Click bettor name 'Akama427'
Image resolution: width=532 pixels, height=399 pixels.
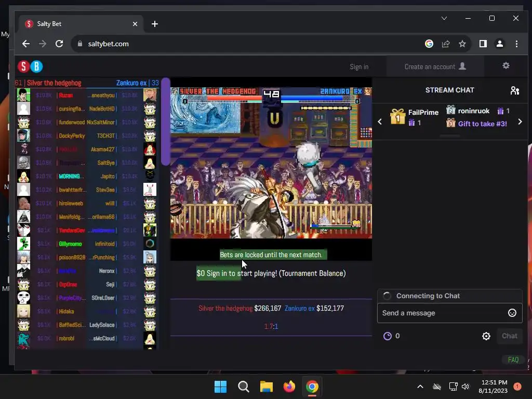102,149
